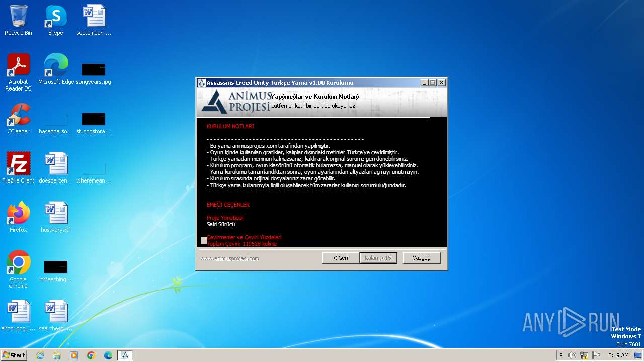Click the Proje Yöneticisi label
The height and width of the screenshot is (362, 644).
(225, 218)
